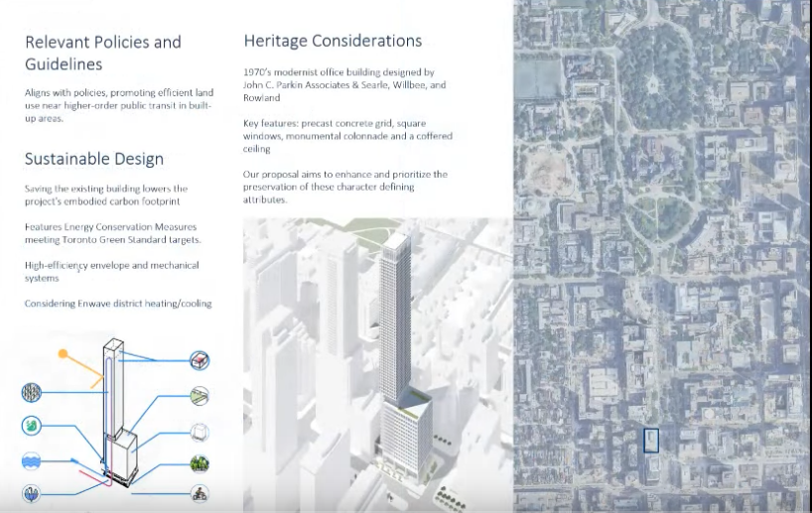Click the Enwave district heating/cooling text
The width and height of the screenshot is (812, 513).
[118, 304]
